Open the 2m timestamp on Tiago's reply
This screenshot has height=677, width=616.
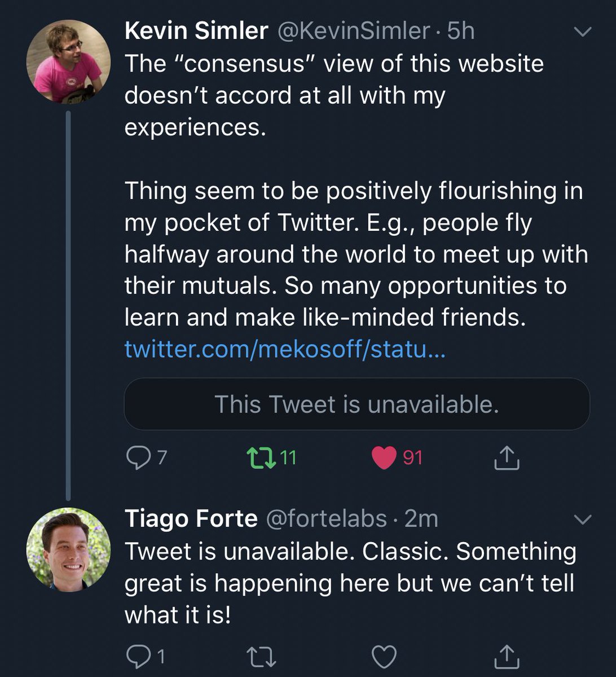tap(421, 518)
